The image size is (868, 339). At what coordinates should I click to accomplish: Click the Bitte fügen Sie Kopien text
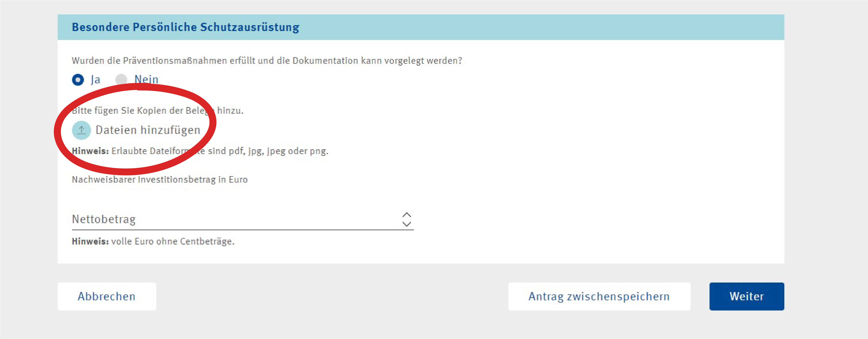158,111
